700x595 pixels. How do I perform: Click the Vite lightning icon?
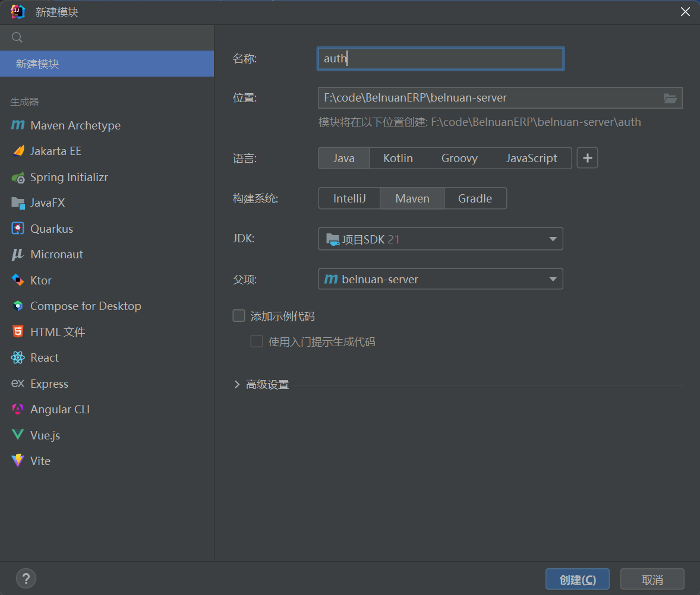coord(18,460)
